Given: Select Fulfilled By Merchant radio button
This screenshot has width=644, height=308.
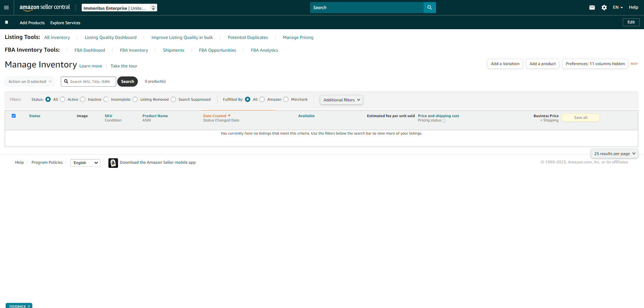Looking at the screenshot, I should pyautogui.click(x=286, y=99).
